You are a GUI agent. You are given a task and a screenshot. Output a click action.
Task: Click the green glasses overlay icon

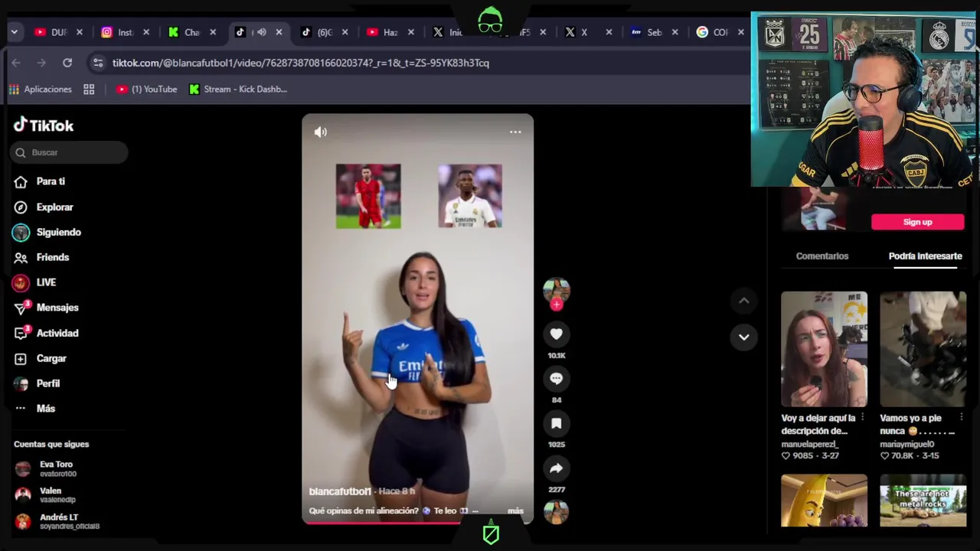click(x=490, y=20)
